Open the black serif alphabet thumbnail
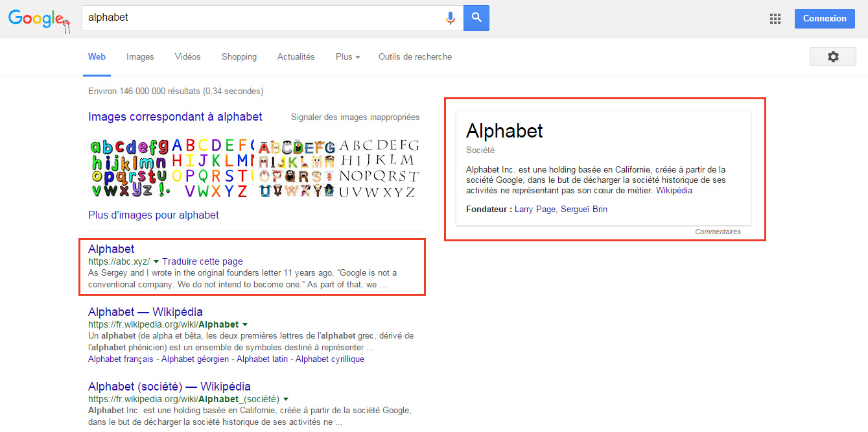Viewport: 868px width, 432px height. tap(379, 168)
